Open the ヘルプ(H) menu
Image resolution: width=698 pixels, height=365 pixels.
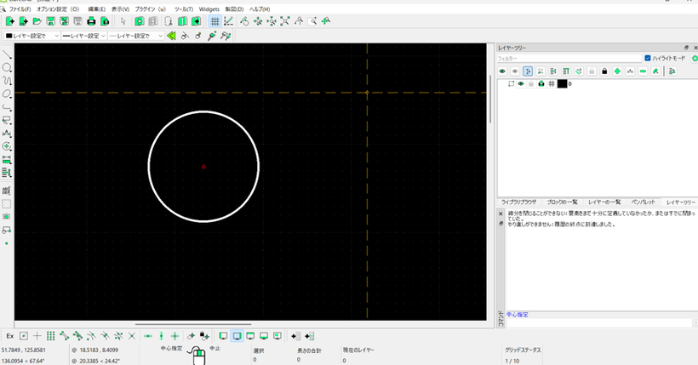pos(260,9)
